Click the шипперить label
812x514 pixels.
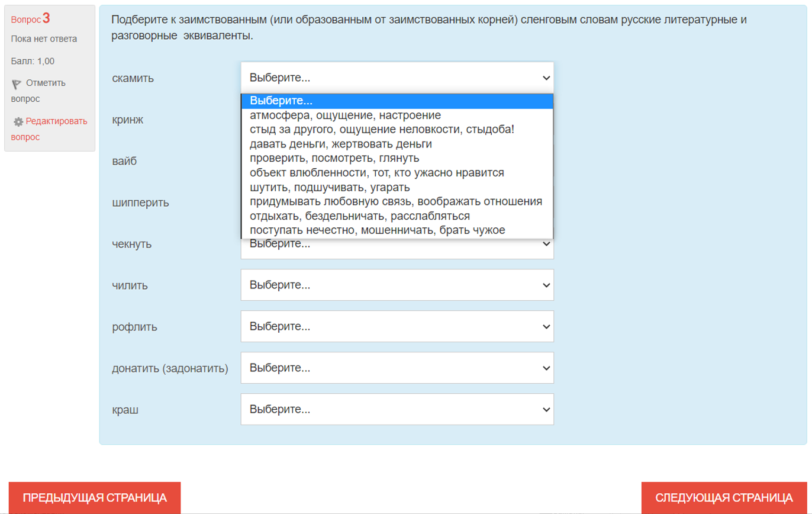pyautogui.click(x=140, y=203)
